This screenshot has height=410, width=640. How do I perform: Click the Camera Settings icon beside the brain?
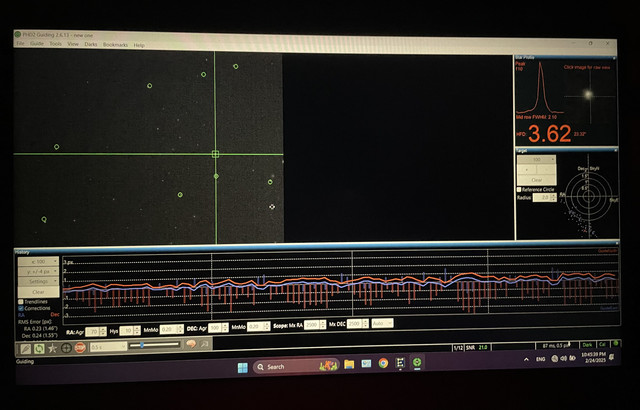pos(204,344)
